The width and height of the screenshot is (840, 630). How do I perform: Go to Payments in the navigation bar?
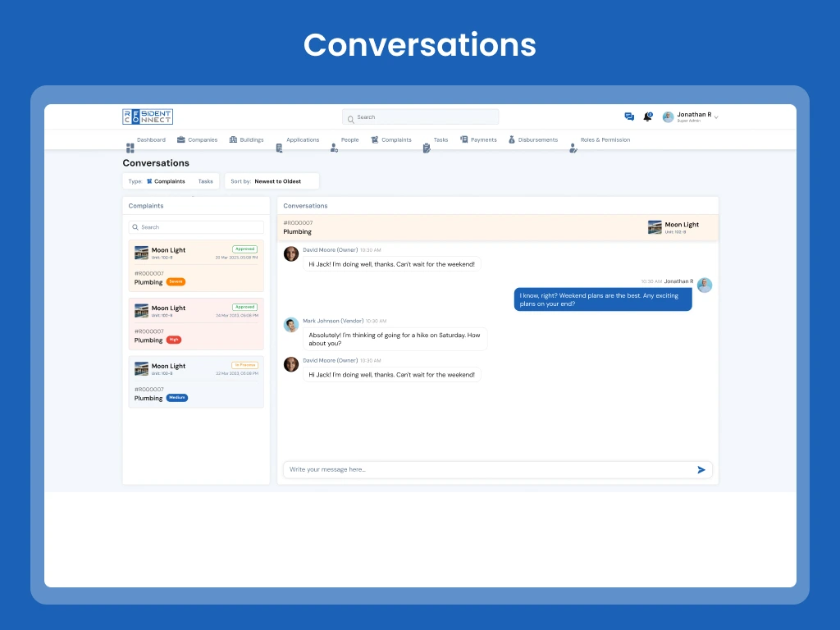coord(478,140)
